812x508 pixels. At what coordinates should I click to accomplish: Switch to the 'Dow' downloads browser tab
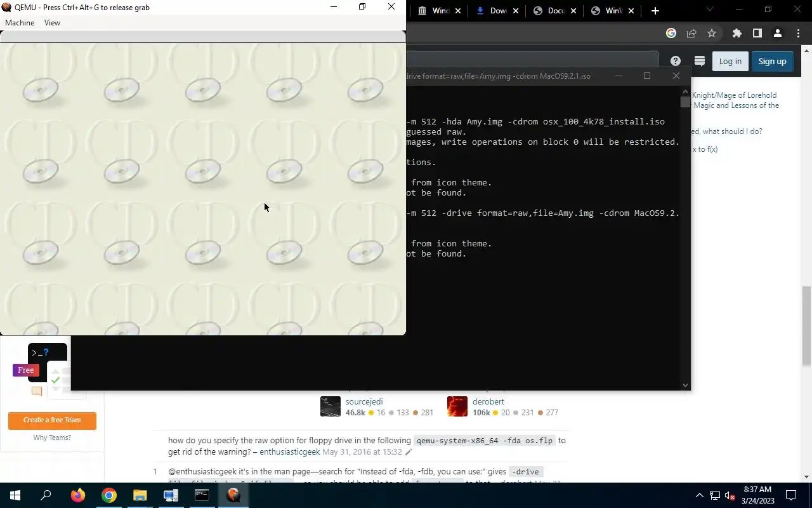coord(491,11)
